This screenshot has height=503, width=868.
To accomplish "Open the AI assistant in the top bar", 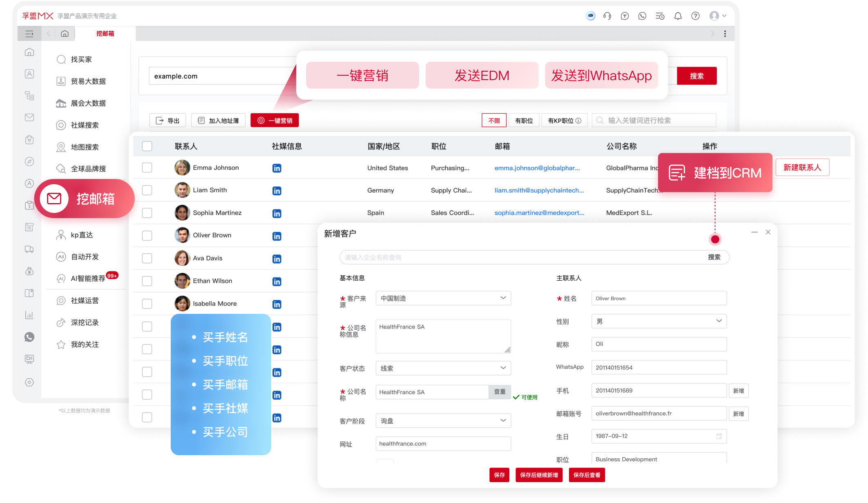I will 591,16.
